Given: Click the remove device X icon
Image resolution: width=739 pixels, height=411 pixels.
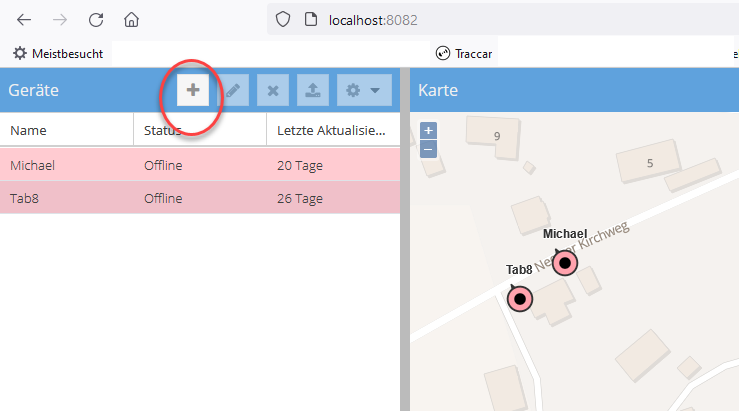Looking at the screenshot, I should coord(272,90).
